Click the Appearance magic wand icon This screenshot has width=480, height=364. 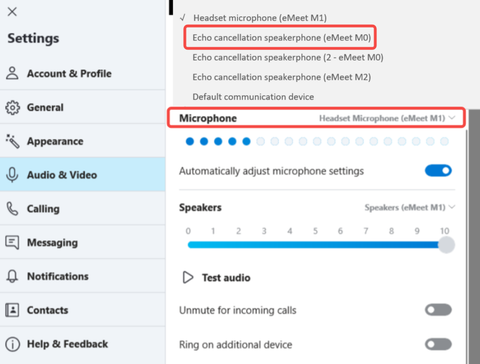(13, 141)
